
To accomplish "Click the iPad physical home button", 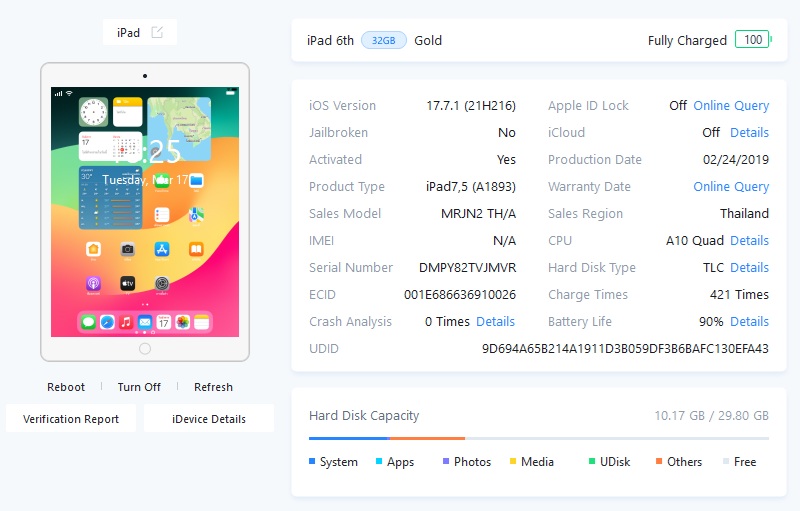I will click(145, 349).
